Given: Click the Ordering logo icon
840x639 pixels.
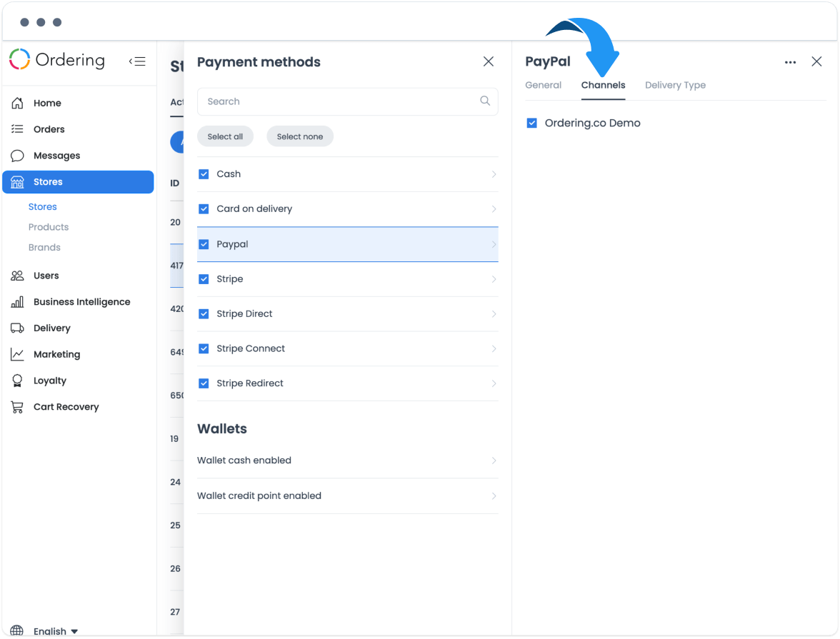Looking at the screenshot, I should 20,59.
